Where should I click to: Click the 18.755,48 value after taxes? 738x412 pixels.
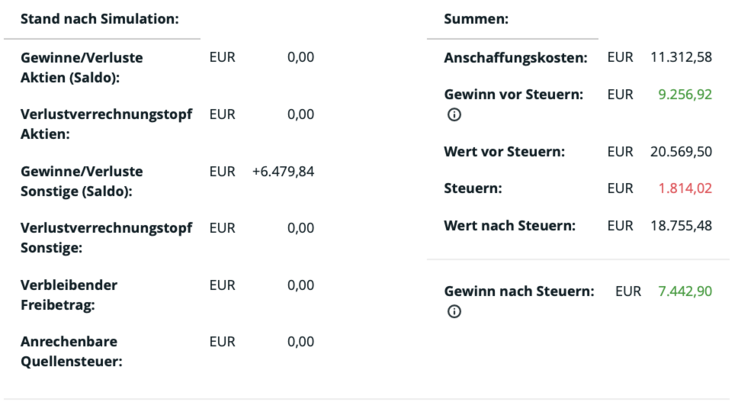point(680,225)
